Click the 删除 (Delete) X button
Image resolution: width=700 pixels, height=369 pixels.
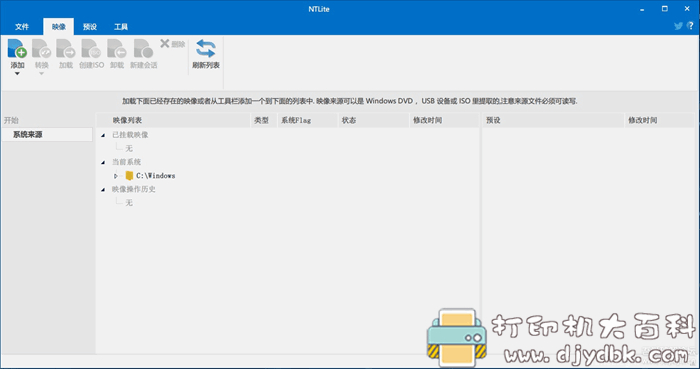172,44
